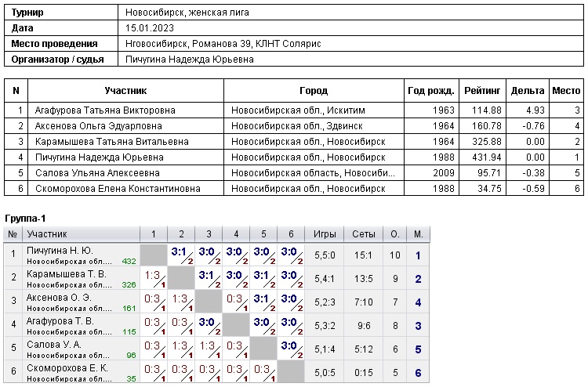Click the "Группа-1" heading
Viewport: 588px width, 387px height.
click(x=27, y=217)
